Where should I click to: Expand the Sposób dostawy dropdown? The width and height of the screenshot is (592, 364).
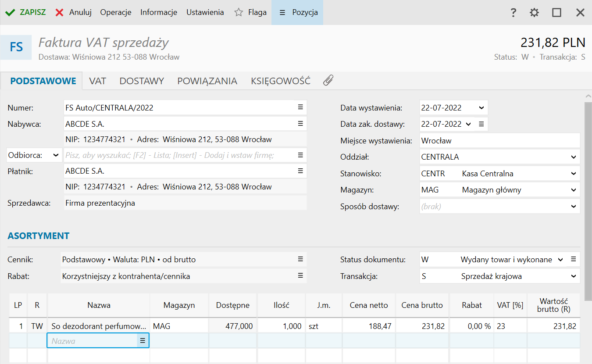(x=574, y=206)
